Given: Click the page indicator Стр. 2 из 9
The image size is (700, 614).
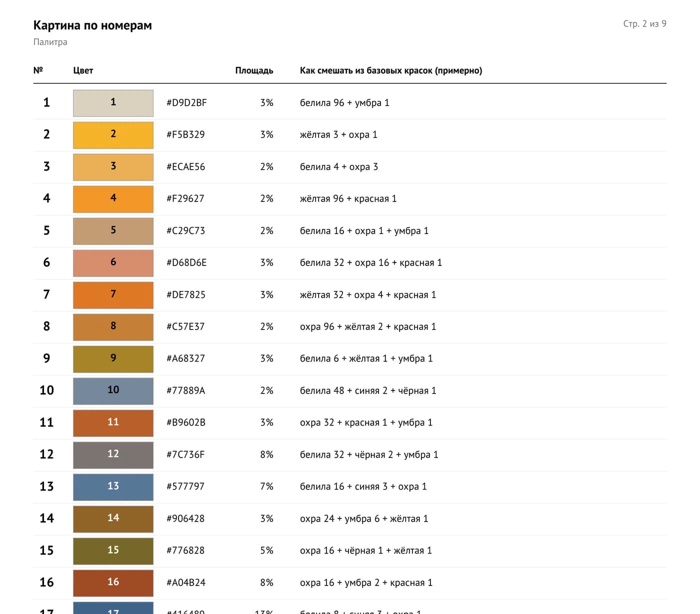Looking at the screenshot, I should [x=644, y=23].
